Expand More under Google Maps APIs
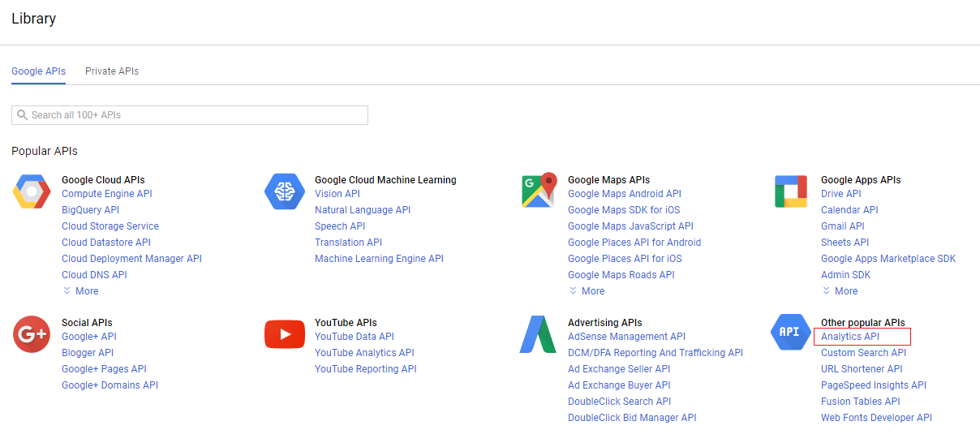Screen dimensions: 980x447 tap(587, 291)
